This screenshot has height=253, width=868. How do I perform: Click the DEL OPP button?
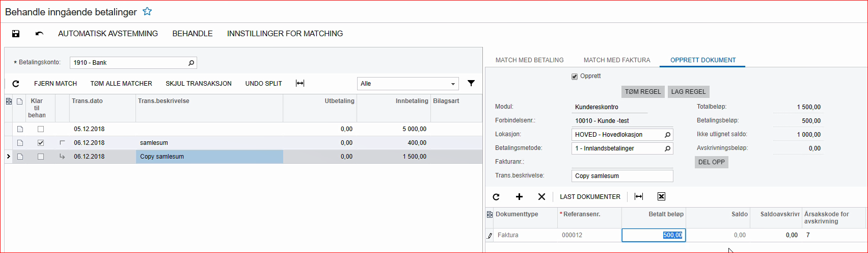[x=711, y=162]
